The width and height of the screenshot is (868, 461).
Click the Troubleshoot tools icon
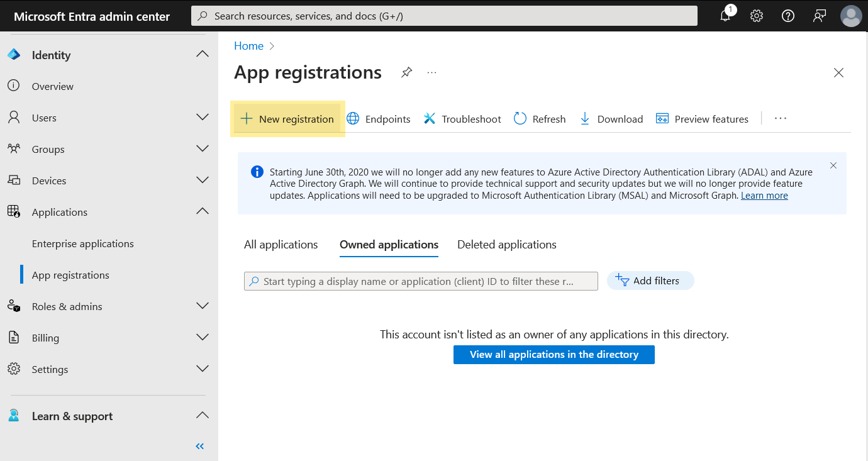pos(430,119)
